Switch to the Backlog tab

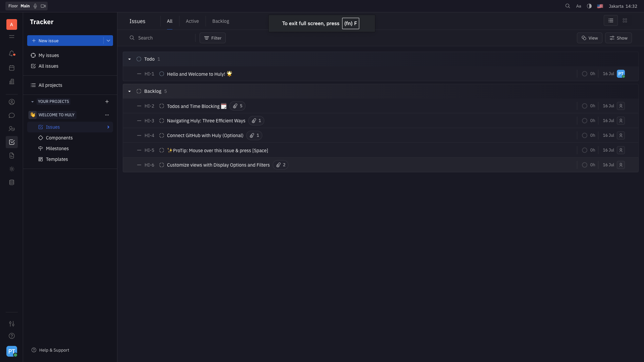(x=221, y=21)
